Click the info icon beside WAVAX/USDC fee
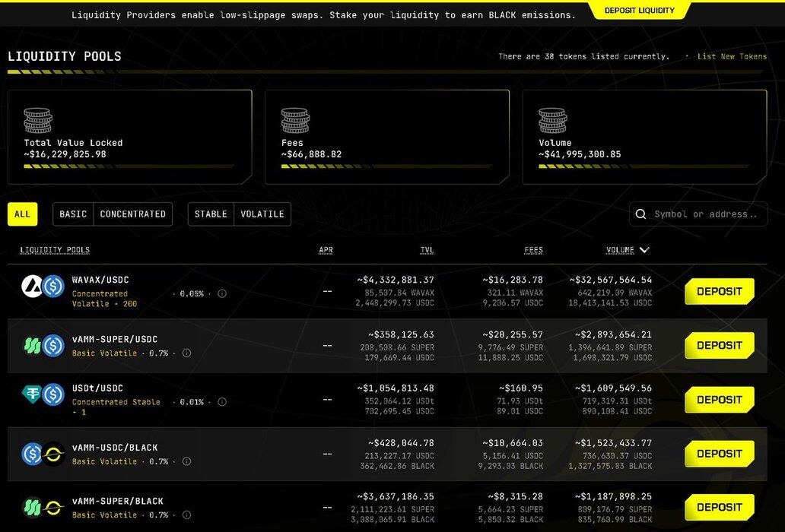785x532 pixels. [x=222, y=293]
